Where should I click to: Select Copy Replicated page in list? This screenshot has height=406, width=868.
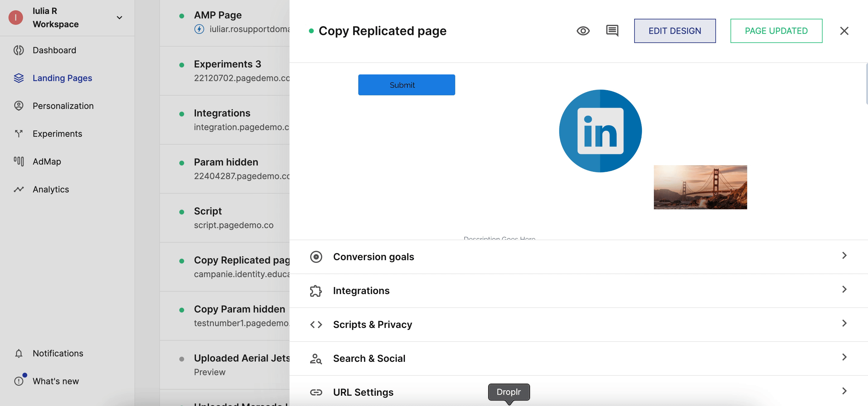click(x=225, y=267)
